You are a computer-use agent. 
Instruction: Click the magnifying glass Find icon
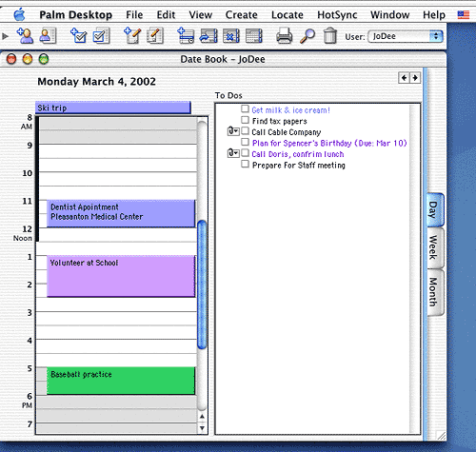307,36
